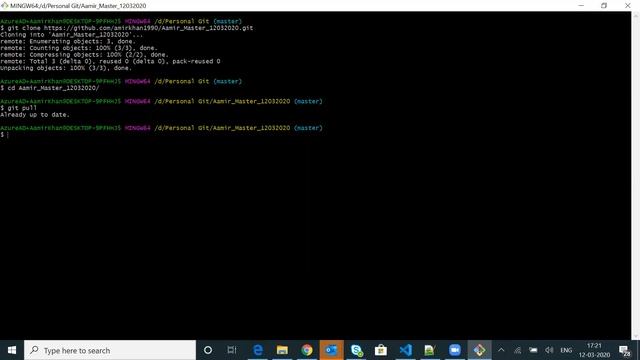This screenshot has width=640, height=360.
Task: Check battery status in the system tray
Action: point(533,350)
